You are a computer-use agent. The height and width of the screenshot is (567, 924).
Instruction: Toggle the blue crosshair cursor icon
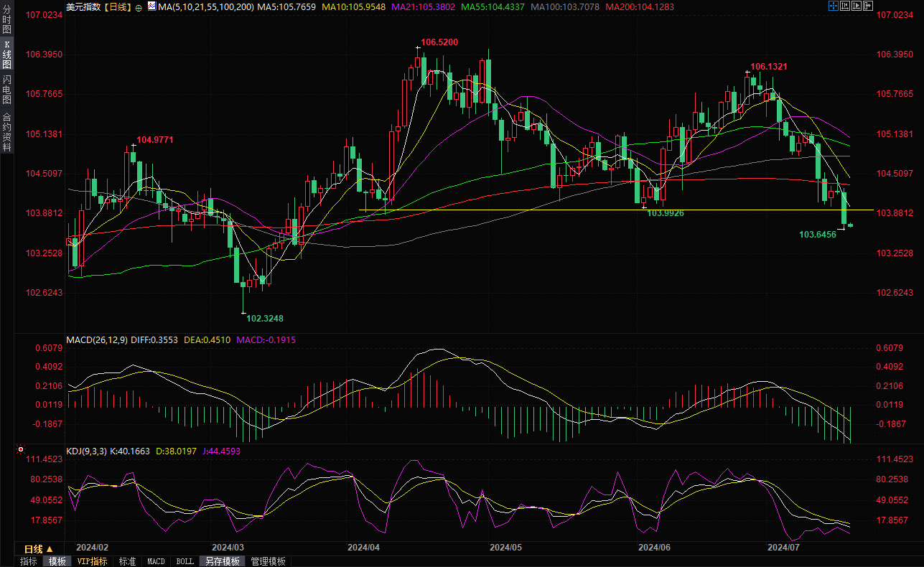(833, 6)
